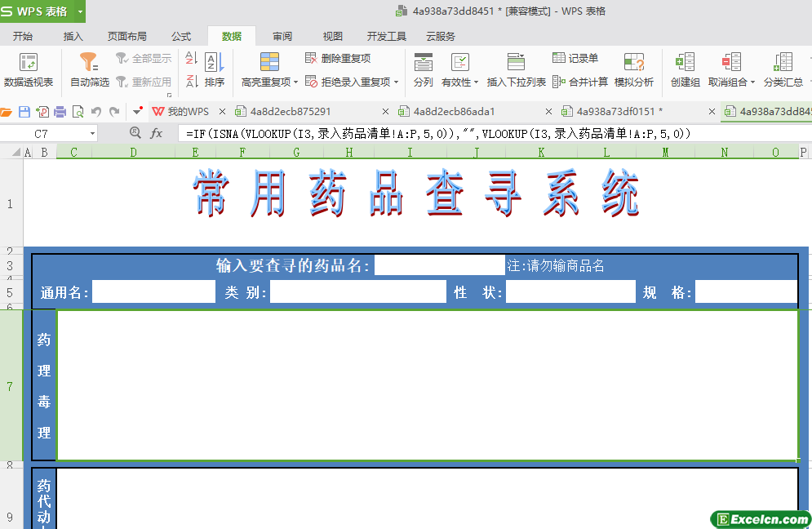Click the select-all corner of the sheet

[x=16, y=153]
